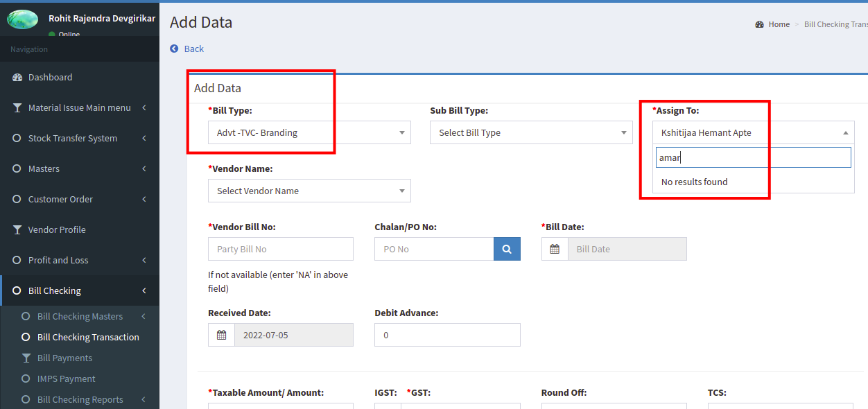Click the Back arrow icon

174,49
